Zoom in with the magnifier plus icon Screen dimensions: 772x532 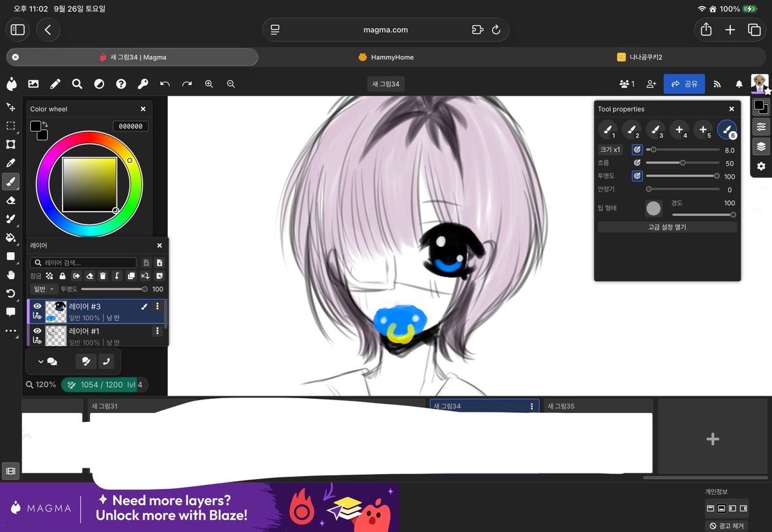pyautogui.click(x=209, y=84)
